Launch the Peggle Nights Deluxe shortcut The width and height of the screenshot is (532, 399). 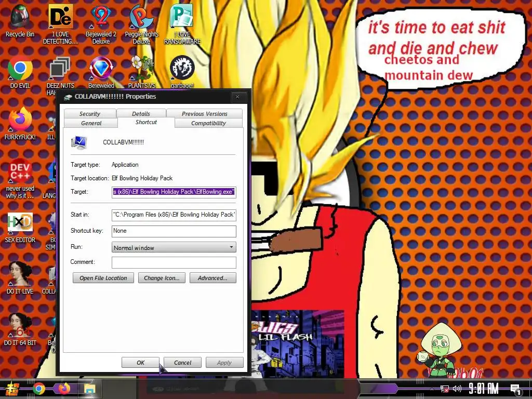point(141,24)
